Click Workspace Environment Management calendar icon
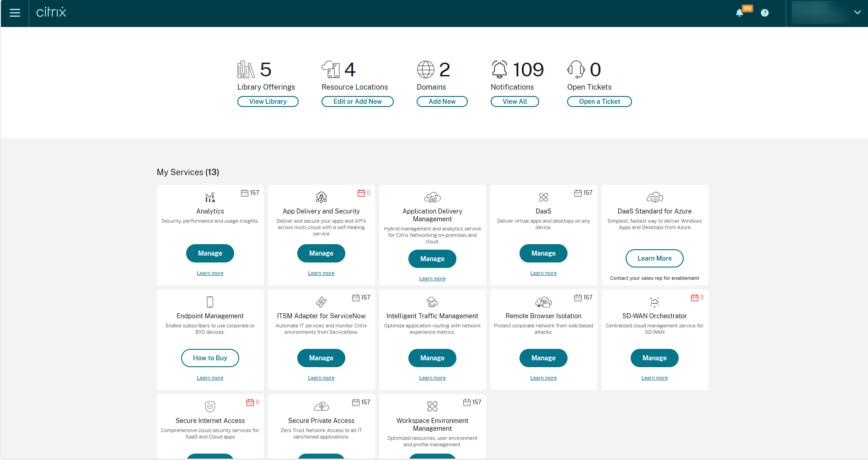 (467, 402)
